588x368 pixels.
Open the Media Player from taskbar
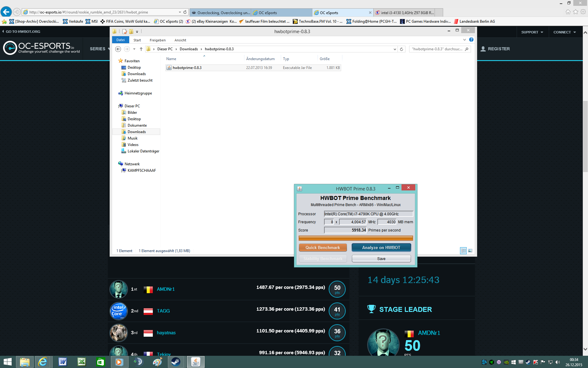click(119, 362)
